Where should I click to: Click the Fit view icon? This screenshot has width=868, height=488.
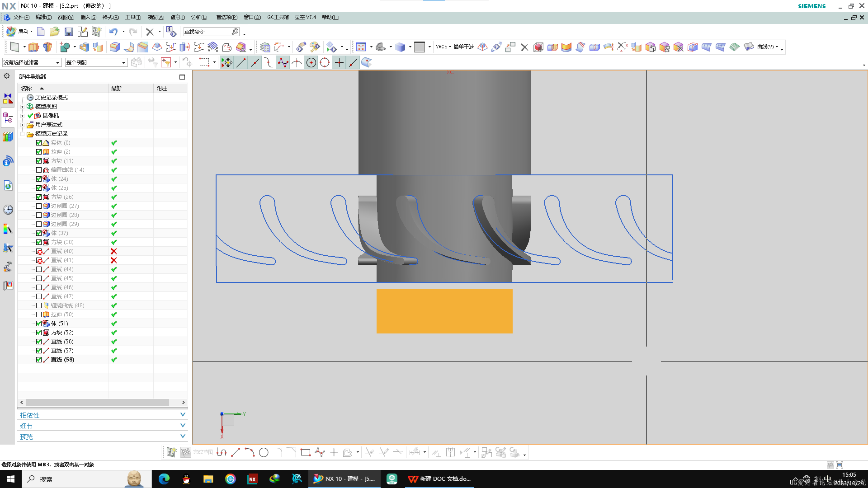click(x=361, y=47)
